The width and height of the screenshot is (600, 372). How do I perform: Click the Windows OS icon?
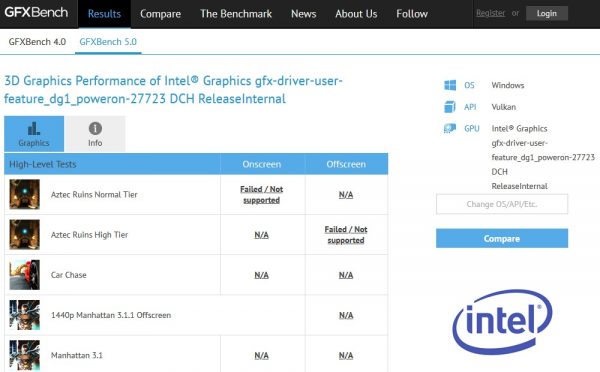[x=450, y=85]
